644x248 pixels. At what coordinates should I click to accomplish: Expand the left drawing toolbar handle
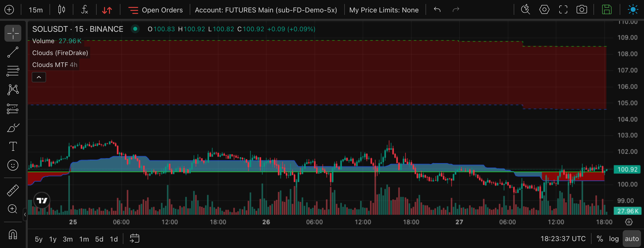click(25, 215)
